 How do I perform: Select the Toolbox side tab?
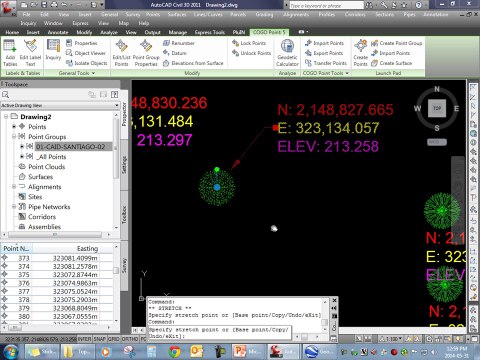tap(124, 215)
